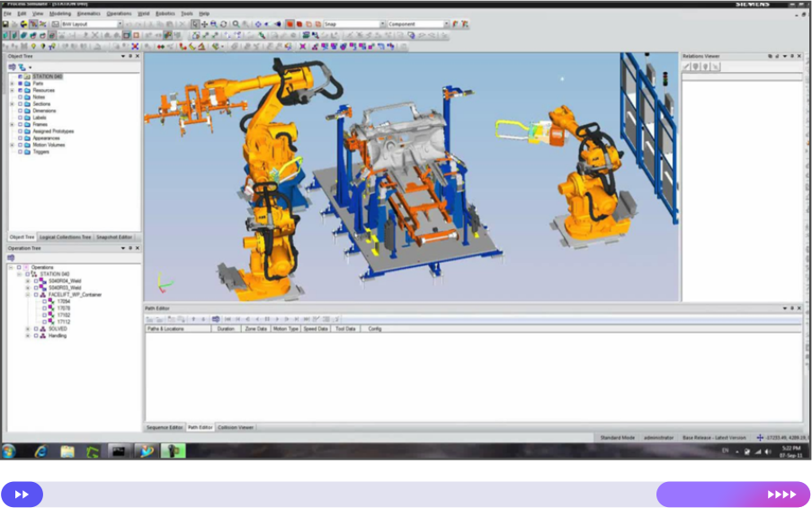
Task: Open the B/W Layout dropdown
Action: click(120, 24)
